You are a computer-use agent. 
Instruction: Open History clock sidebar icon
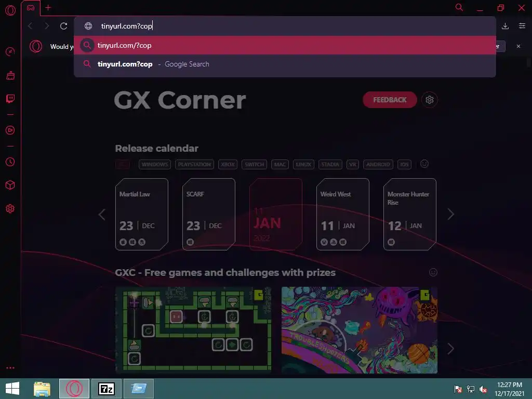(10, 162)
